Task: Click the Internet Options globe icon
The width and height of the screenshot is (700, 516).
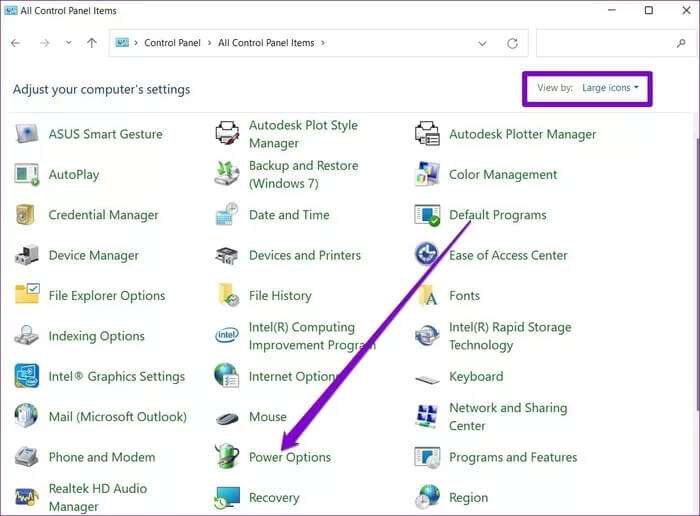Action: [x=227, y=375]
